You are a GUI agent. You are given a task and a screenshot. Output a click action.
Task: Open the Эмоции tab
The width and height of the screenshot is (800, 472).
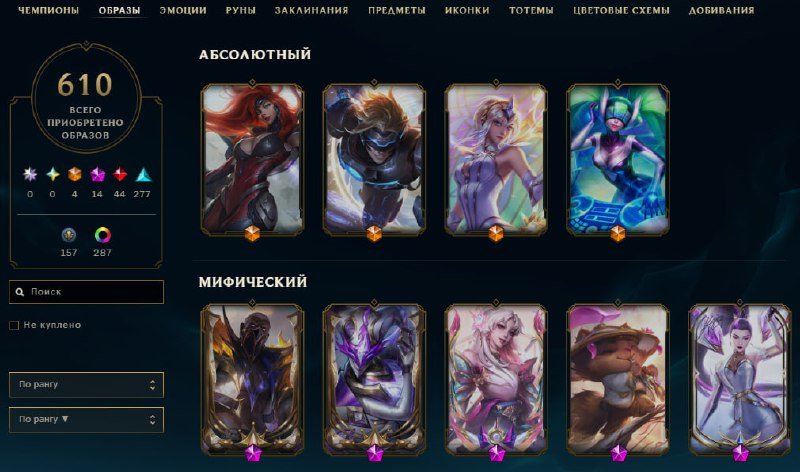pos(183,10)
